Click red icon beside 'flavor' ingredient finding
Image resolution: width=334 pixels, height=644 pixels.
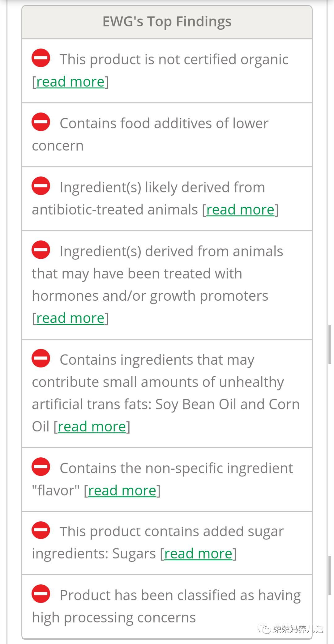click(x=41, y=467)
